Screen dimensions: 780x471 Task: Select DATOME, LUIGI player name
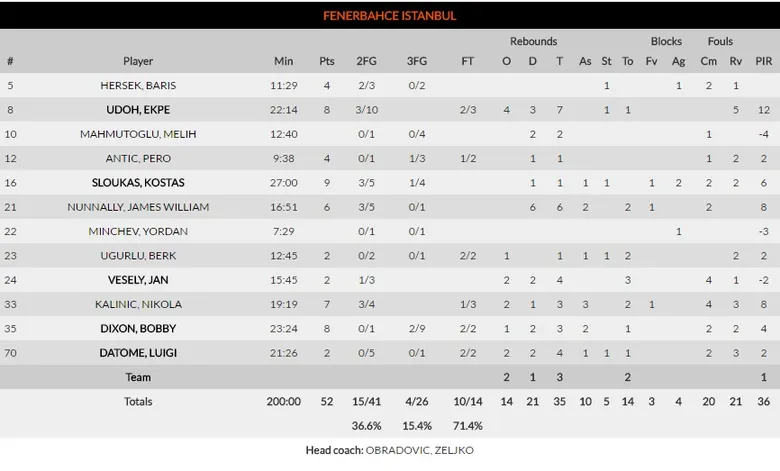[x=138, y=353]
